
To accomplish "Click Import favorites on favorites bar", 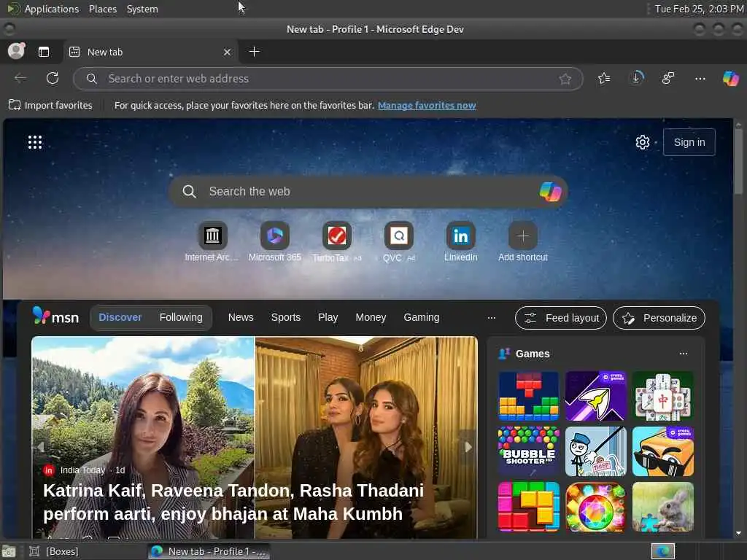I will pos(50,105).
